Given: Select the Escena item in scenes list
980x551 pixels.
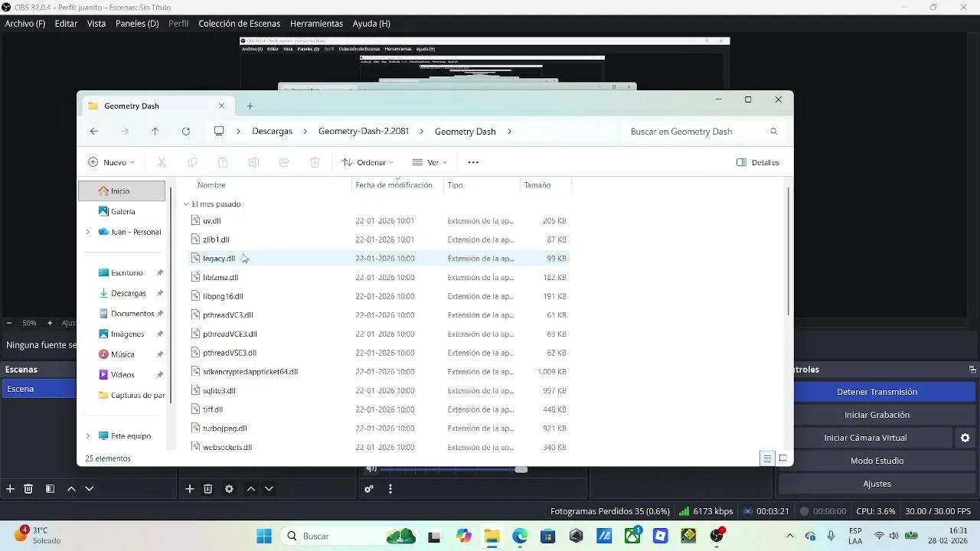Looking at the screenshot, I should [38, 389].
